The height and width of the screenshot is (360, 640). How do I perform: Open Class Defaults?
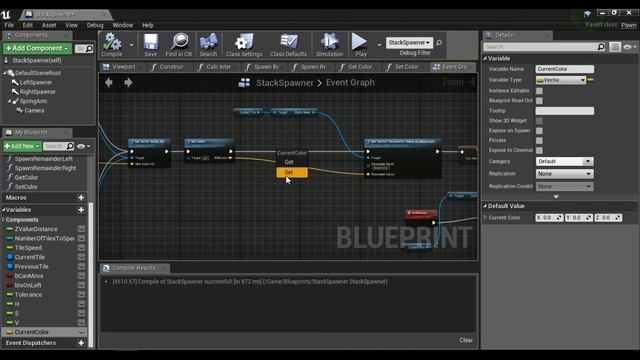[288, 42]
